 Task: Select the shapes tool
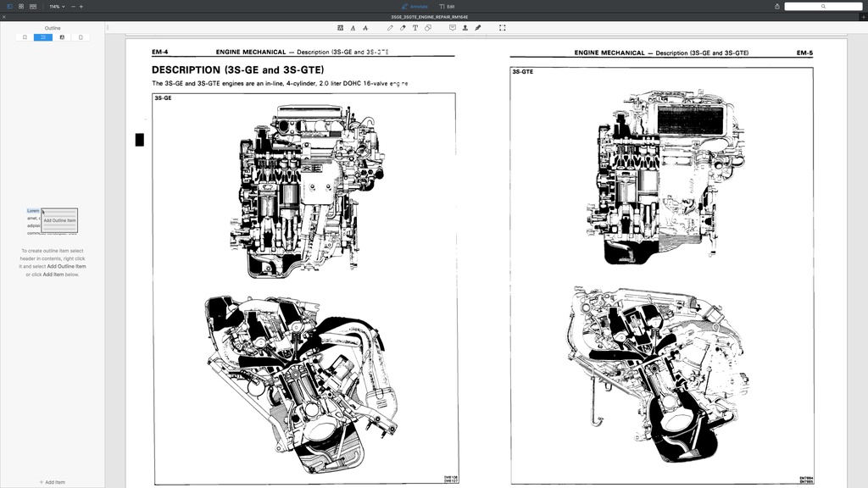pyautogui.click(x=428, y=28)
